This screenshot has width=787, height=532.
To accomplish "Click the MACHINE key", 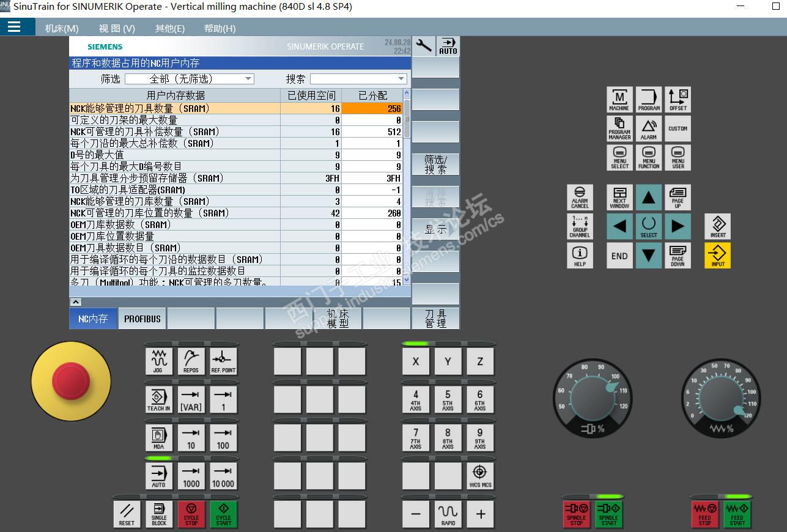I will click(619, 100).
